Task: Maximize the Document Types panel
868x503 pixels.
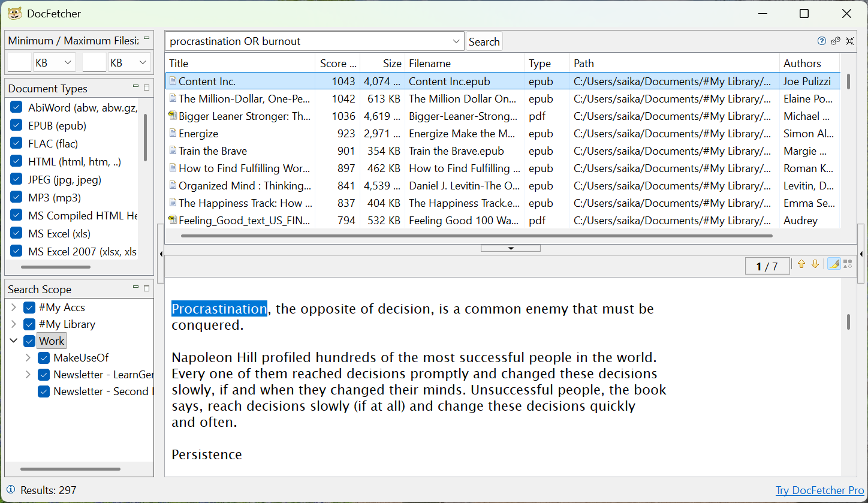Action: pyautogui.click(x=147, y=88)
